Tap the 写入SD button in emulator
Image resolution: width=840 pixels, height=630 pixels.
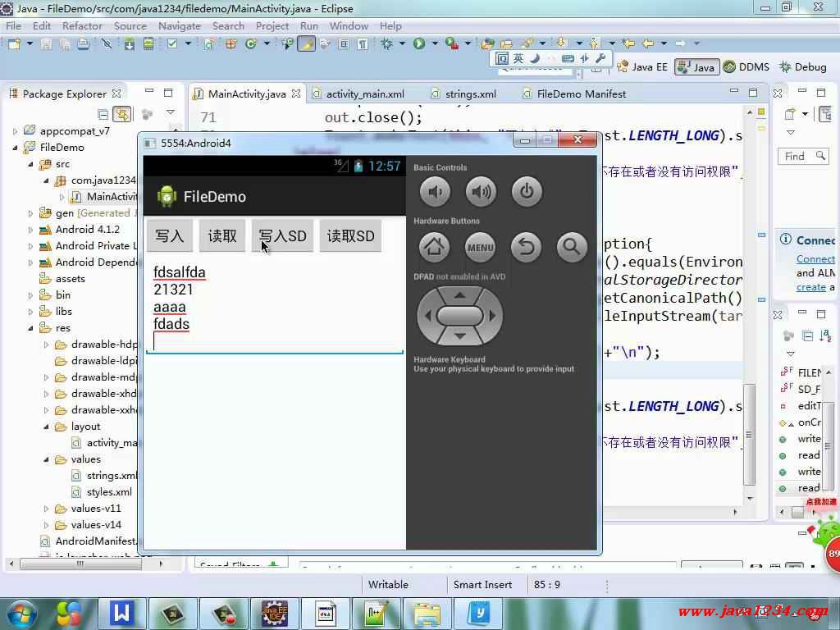click(282, 236)
